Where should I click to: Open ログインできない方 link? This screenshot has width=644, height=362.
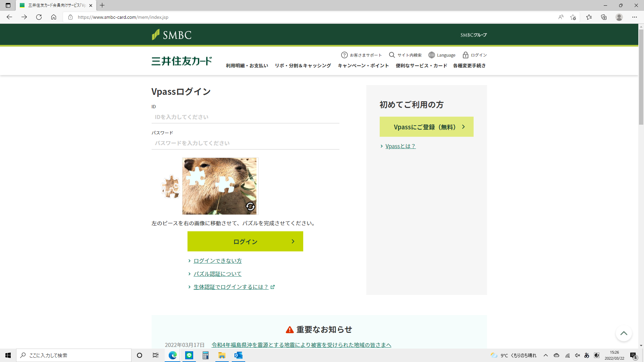click(x=218, y=261)
